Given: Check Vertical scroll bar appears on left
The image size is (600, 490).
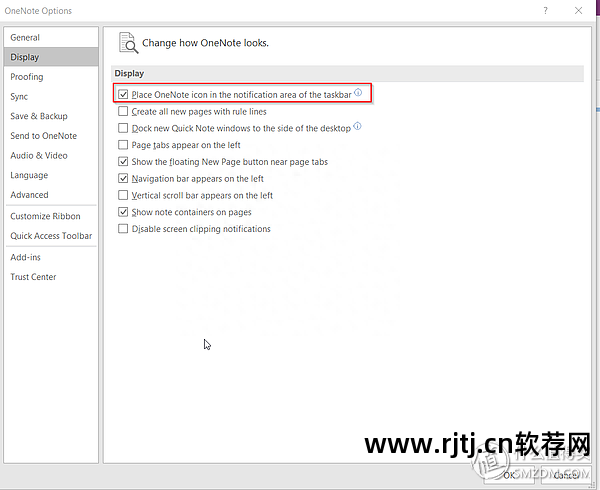Looking at the screenshot, I should pos(123,195).
